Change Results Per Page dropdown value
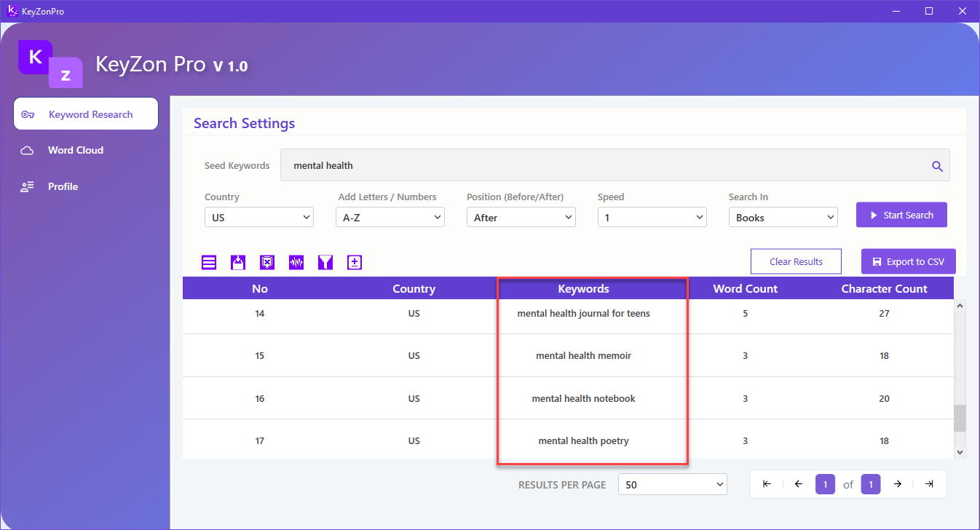980x530 pixels. tap(672, 484)
